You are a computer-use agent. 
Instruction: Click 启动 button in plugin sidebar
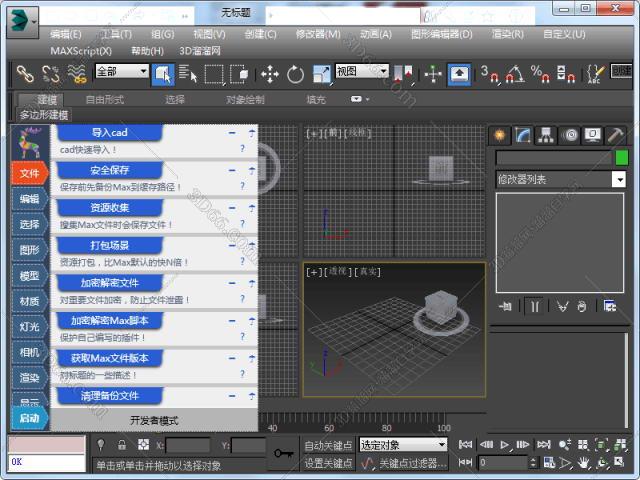[x=30, y=418]
